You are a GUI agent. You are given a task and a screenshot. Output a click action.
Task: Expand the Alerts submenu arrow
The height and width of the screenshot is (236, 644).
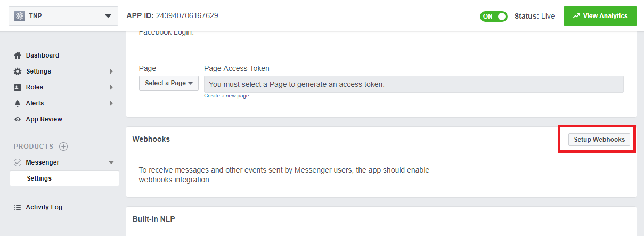pyautogui.click(x=111, y=103)
